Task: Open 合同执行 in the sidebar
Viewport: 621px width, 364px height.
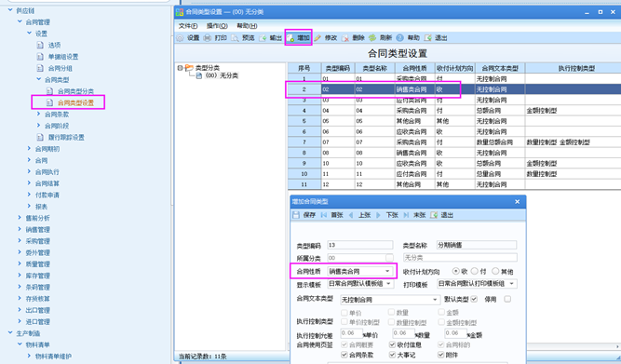Action: tap(47, 172)
